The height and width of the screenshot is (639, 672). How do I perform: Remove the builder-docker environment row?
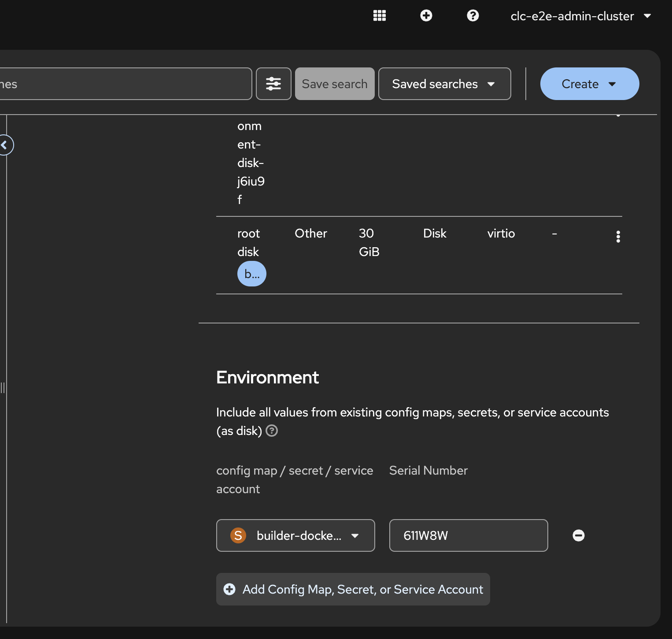point(578,535)
